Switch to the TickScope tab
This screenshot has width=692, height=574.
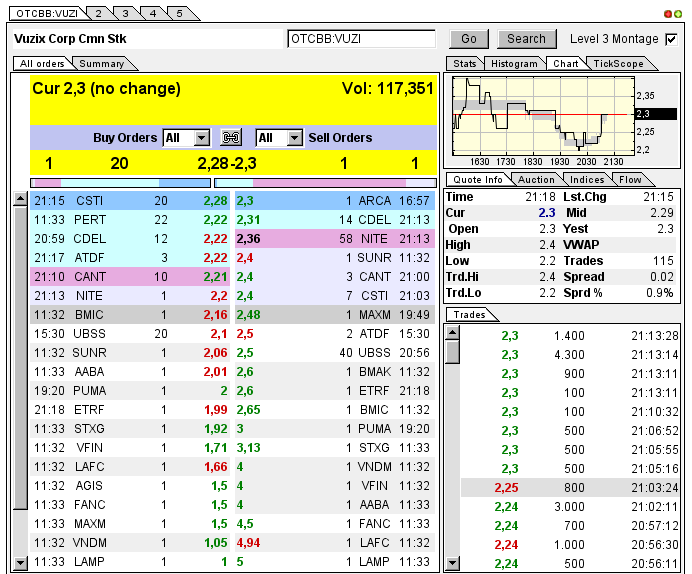(x=618, y=64)
